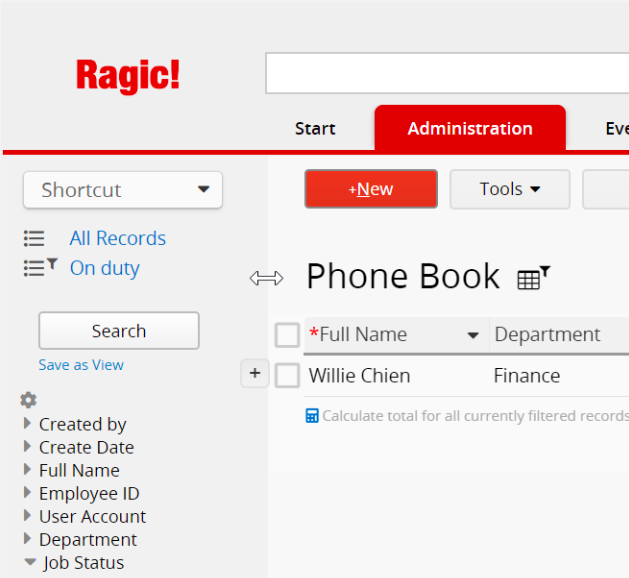Click the Search button in sidebar
The height and width of the screenshot is (578, 629).
click(119, 331)
